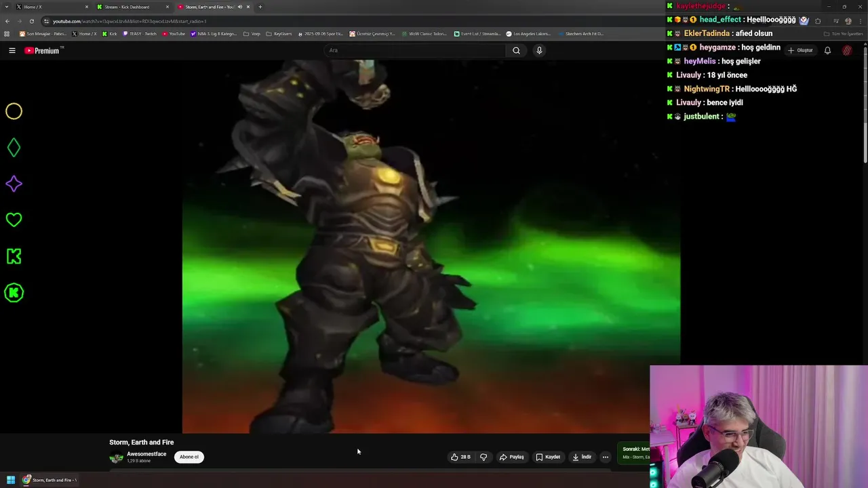Open the Skechers Arch Fit bookmark
The height and width of the screenshot is (488, 868).
[x=580, y=33]
